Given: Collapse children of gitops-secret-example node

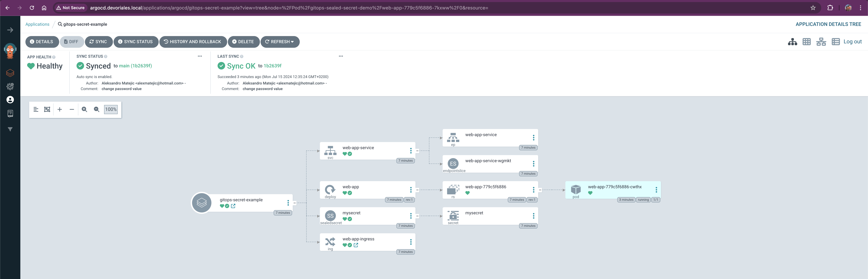Looking at the screenshot, I should [294, 203].
